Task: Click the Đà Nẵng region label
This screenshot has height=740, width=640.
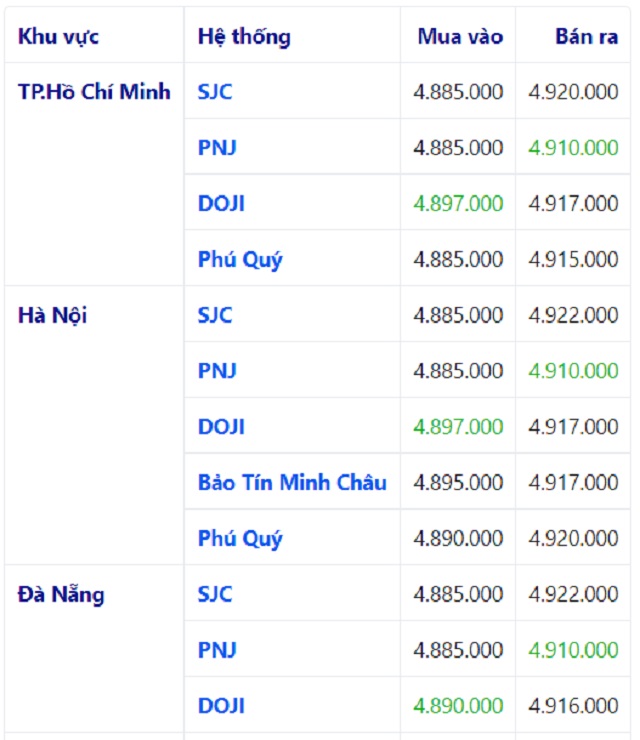Action: [61, 595]
